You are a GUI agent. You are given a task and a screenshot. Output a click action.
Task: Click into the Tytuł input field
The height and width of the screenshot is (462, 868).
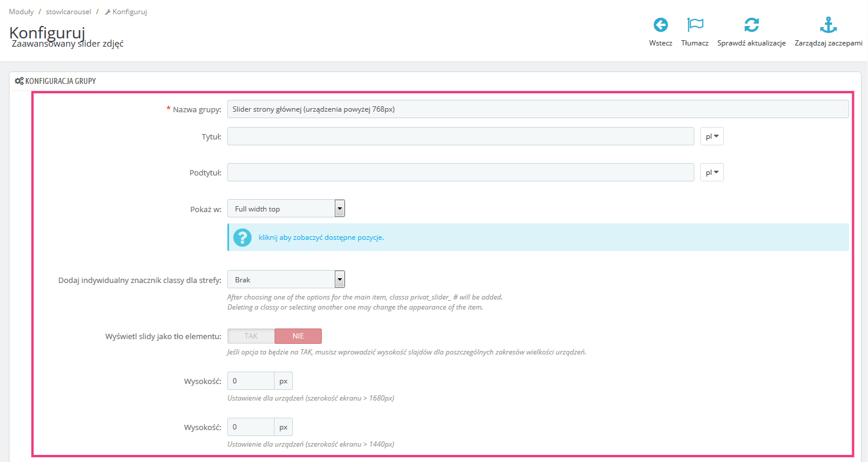coord(460,136)
